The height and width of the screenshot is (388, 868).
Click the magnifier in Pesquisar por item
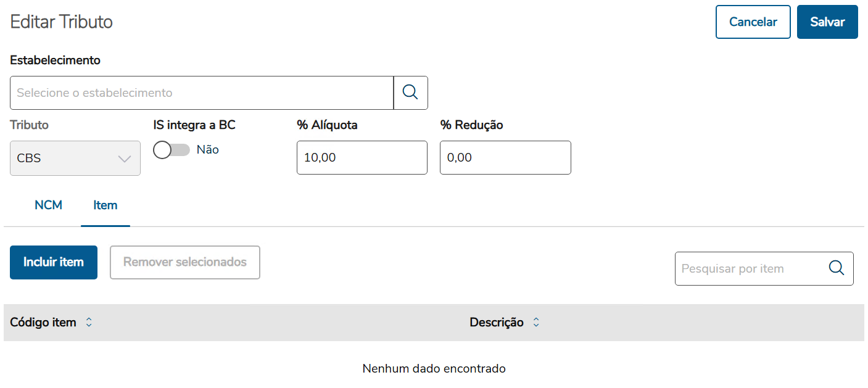pos(836,268)
